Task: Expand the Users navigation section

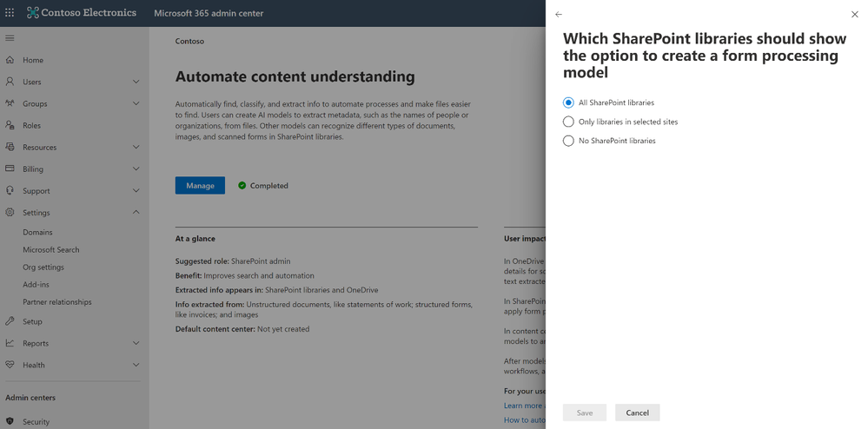Action: (x=136, y=82)
